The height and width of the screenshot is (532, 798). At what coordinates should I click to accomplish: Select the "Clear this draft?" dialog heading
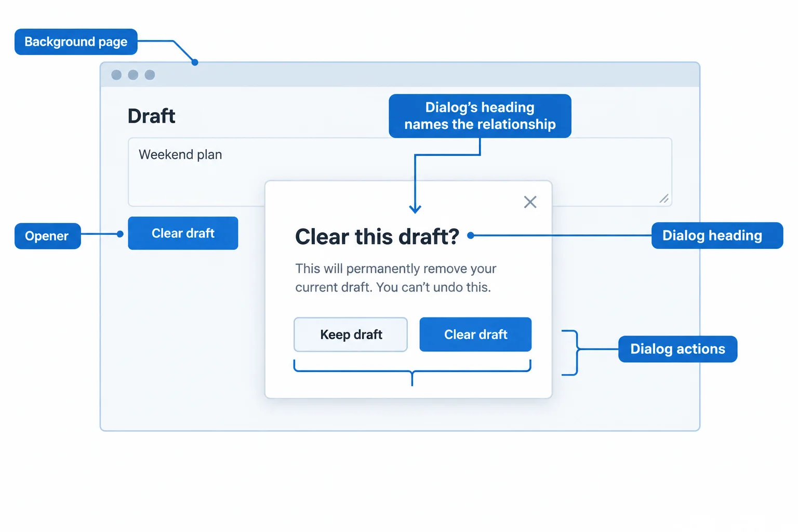(x=377, y=237)
